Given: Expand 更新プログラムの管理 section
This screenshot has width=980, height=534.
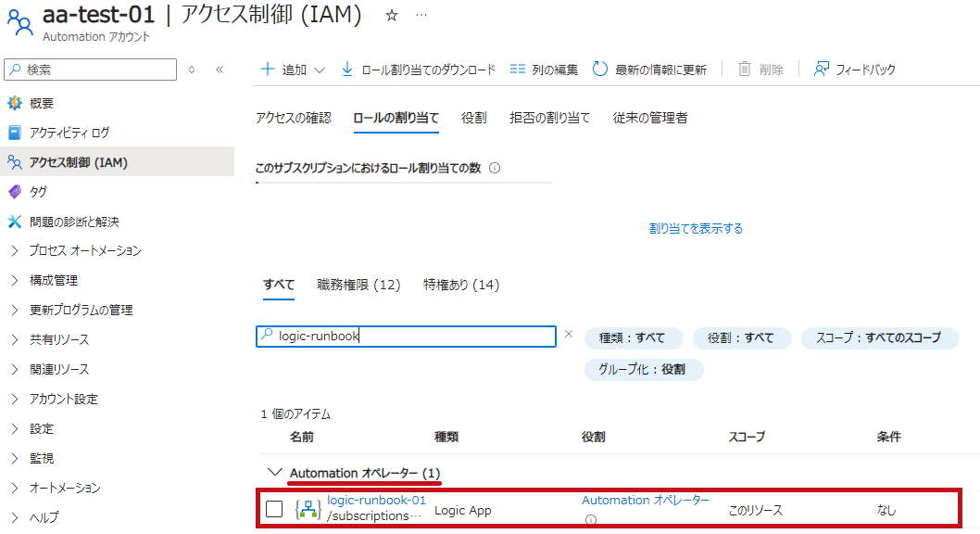Looking at the screenshot, I should pyautogui.click(x=15, y=311).
